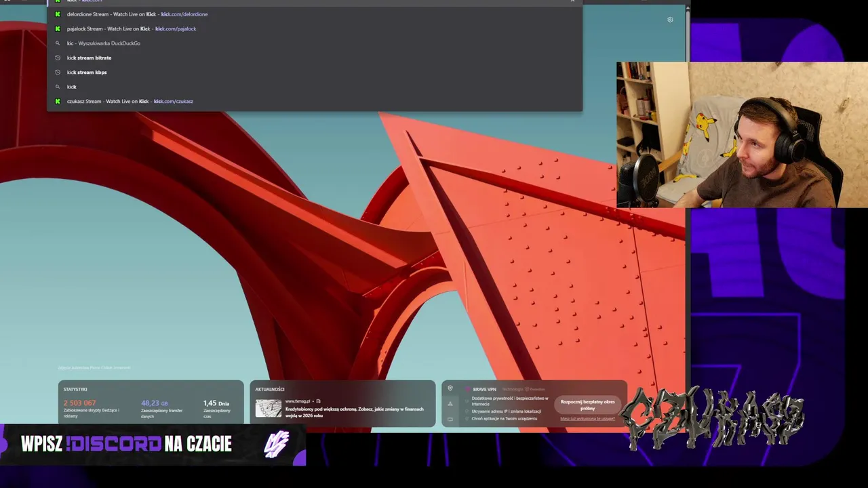The height and width of the screenshot is (488, 868).
Task: Open the delordione Stream suggestion
Action: [x=315, y=14]
